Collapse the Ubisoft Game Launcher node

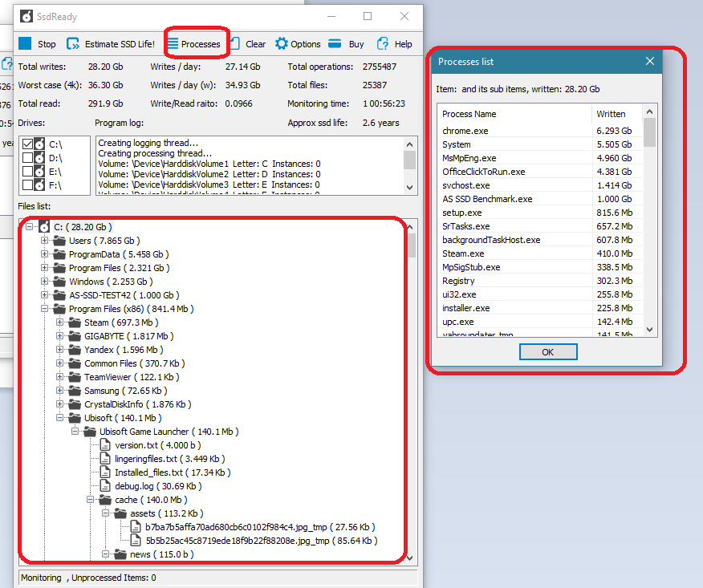pyautogui.click(x=75, y=431)
